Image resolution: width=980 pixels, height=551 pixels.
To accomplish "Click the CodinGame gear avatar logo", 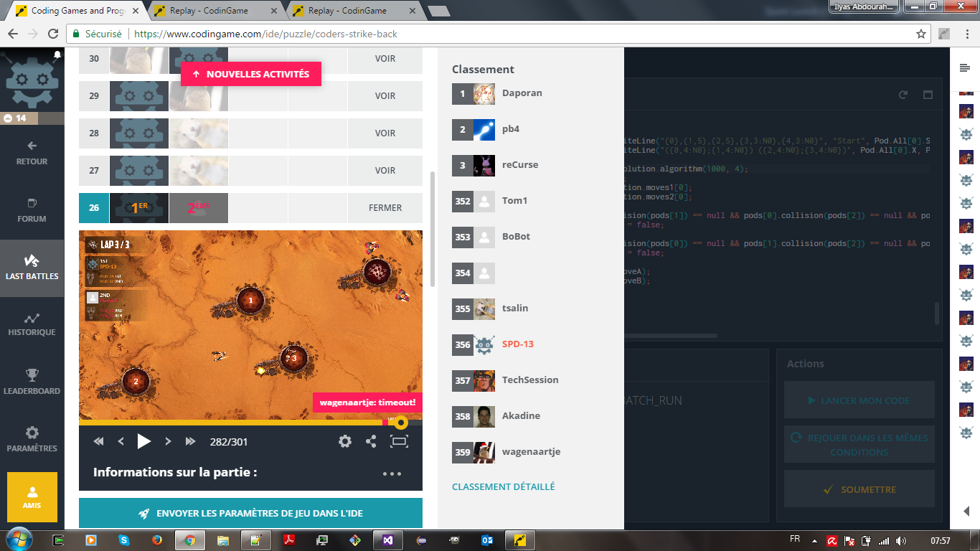I will point(32,81).
